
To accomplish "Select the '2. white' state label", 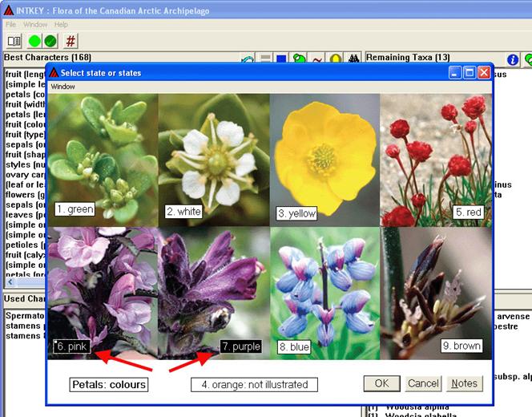I will 183,212.
